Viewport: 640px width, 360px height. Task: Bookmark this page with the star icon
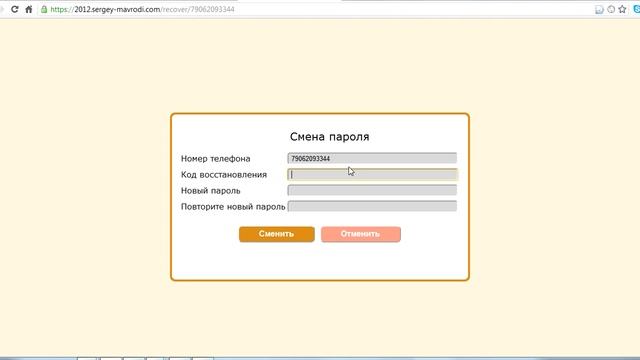click(622, 9)
